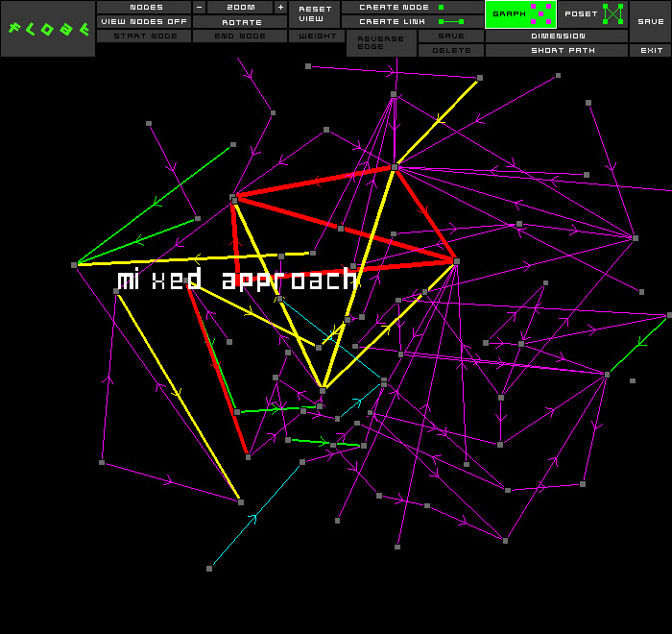Screen dimensions: 672x634
Task: Open the Dimension option
Action: (x=557, y=37)
